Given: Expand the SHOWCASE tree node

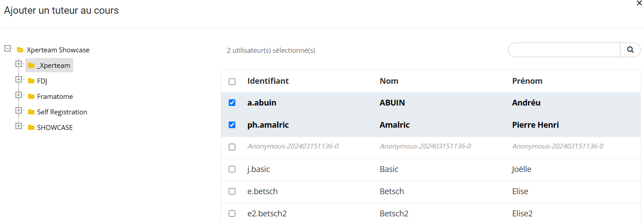Looking at the screenshot, I should click(19, 126).
